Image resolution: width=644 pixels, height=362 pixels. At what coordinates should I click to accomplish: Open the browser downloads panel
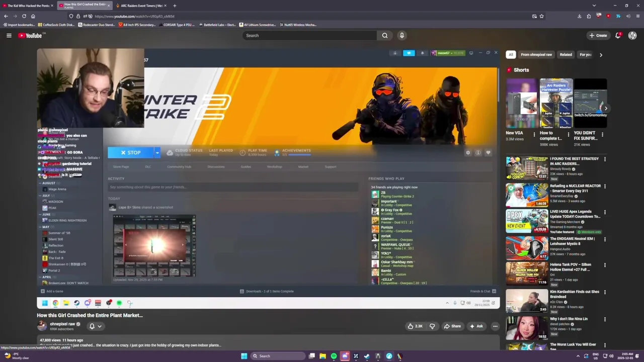(x=579, y=16)
